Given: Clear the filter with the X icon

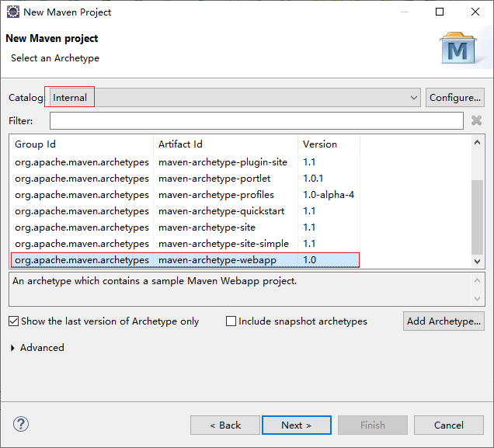Looking at the screenshot, I should pyautogui.click(x=476, y=120).
